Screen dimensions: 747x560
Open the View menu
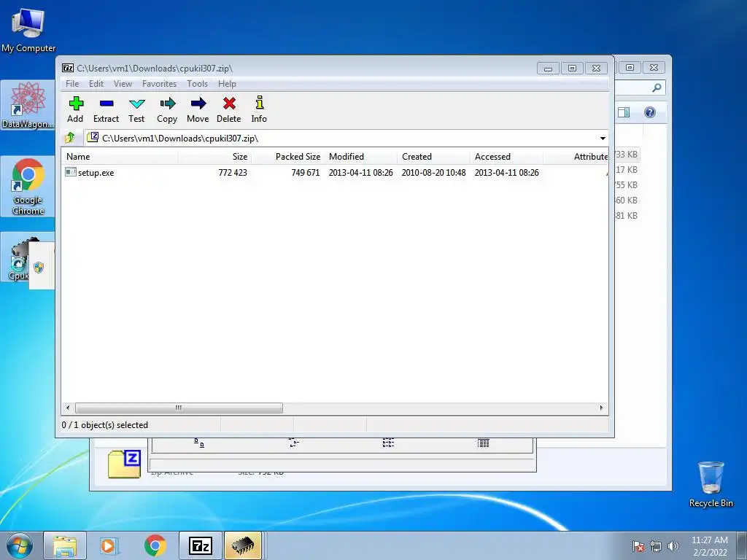(x=123, y=84)
